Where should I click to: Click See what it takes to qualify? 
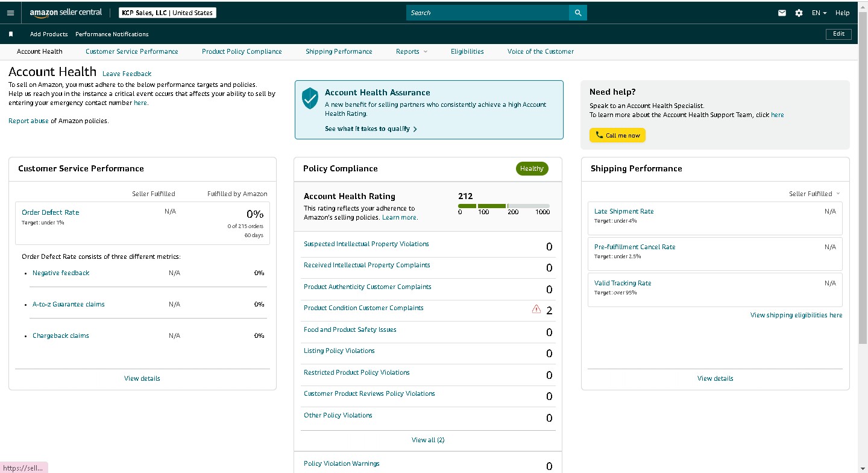[371, 129]
